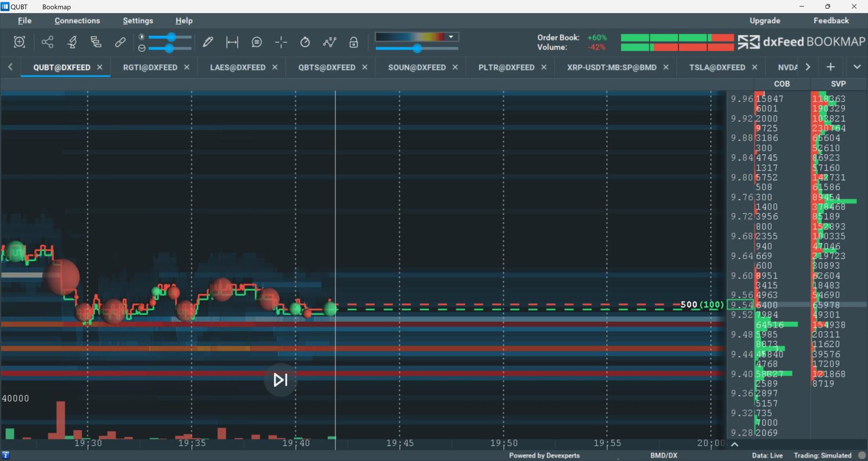Click the Order Book imbalance bar

[677, 37]
